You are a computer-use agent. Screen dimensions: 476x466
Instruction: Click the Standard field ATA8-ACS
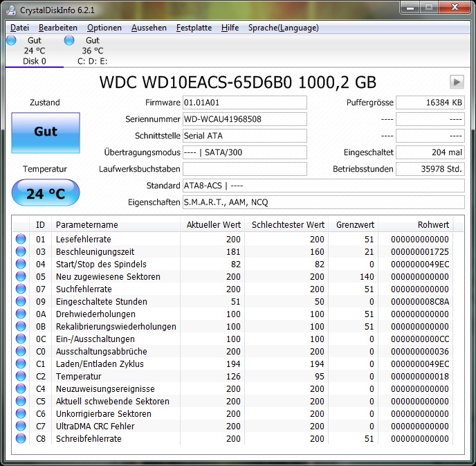324,186
